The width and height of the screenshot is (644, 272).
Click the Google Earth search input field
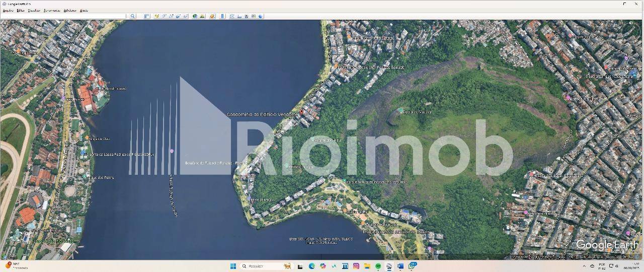pos(63,16)
